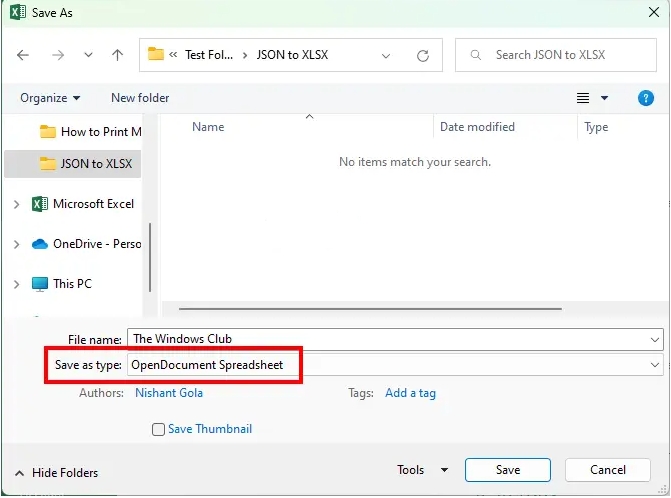This screenshot has width=671, height=498.
Task: Open the File name dropdown arrow
Action: [654, 340]
